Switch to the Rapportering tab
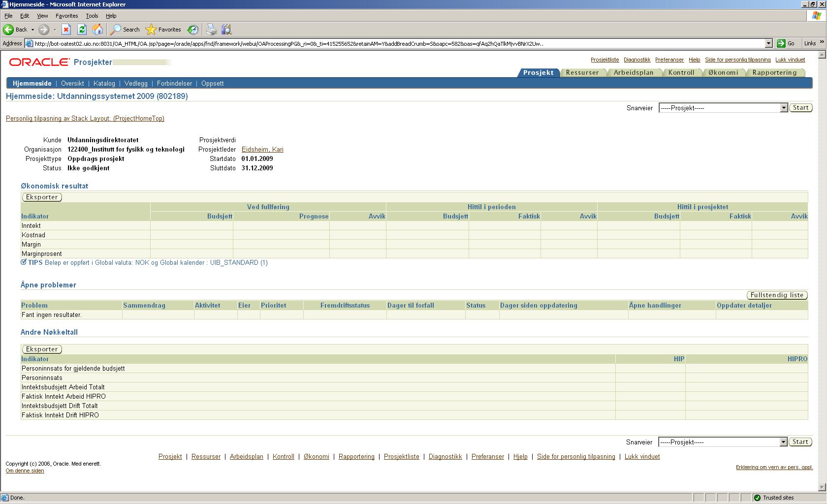Image resolution: width=827 pixels, height=504 pixels. (x=774, y=72)
